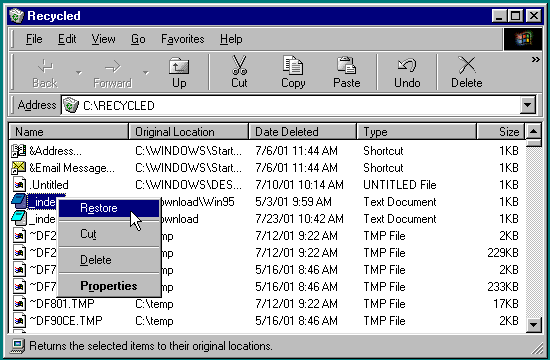This screenshot has height=360, width=550.
Task: Click the Windows logo throbber
Action: 523,39
